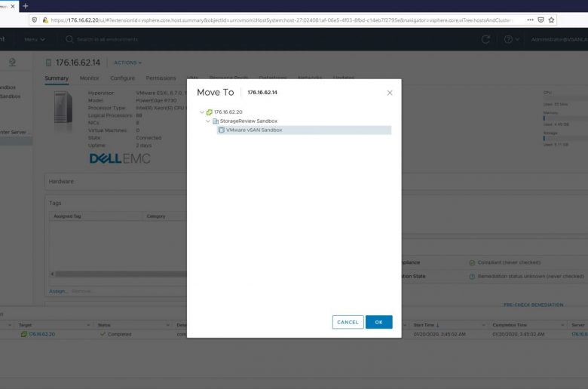Open the ACTIONS dropdown for host 176.16.62.14

(x=128, y=63)
